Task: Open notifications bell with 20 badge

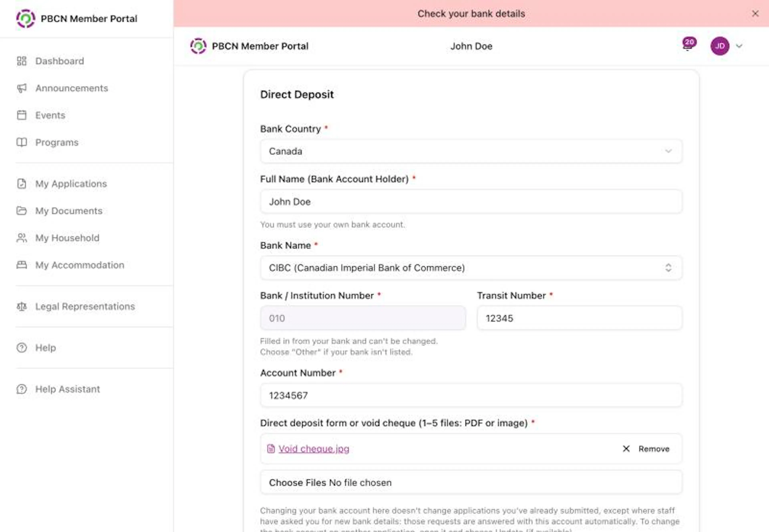Action: pyautogui.click(x=689, y=44)
